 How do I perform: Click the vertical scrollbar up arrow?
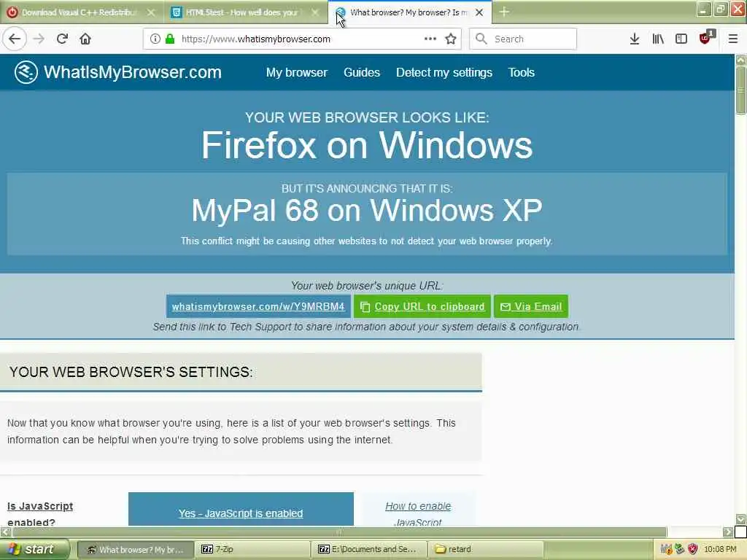tap(741, 60)
